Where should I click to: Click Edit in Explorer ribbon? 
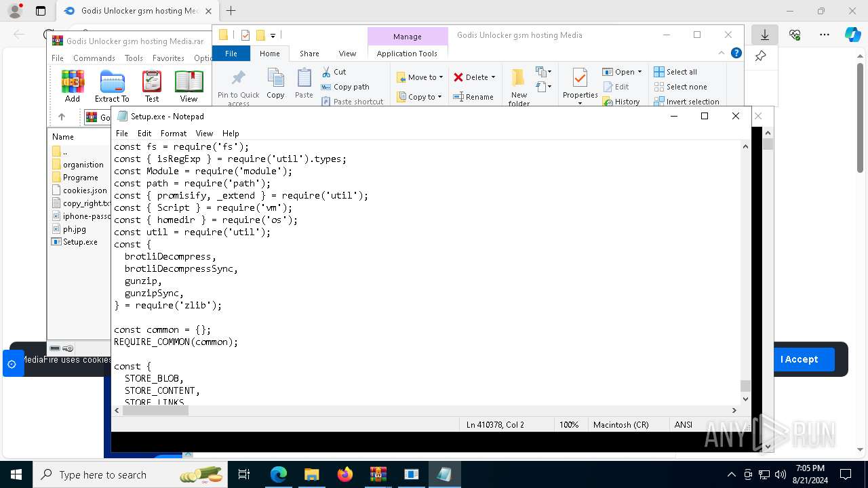(616, 87)
